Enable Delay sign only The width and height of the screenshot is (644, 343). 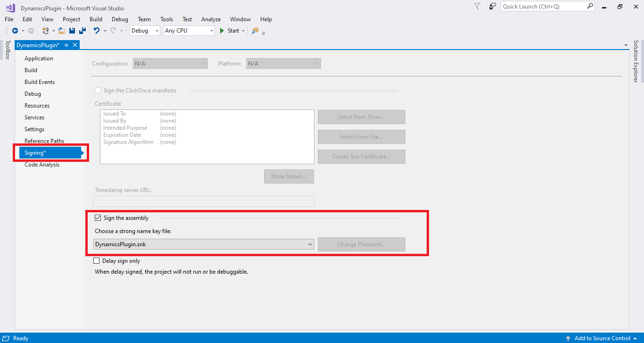[x=97, y=260]
